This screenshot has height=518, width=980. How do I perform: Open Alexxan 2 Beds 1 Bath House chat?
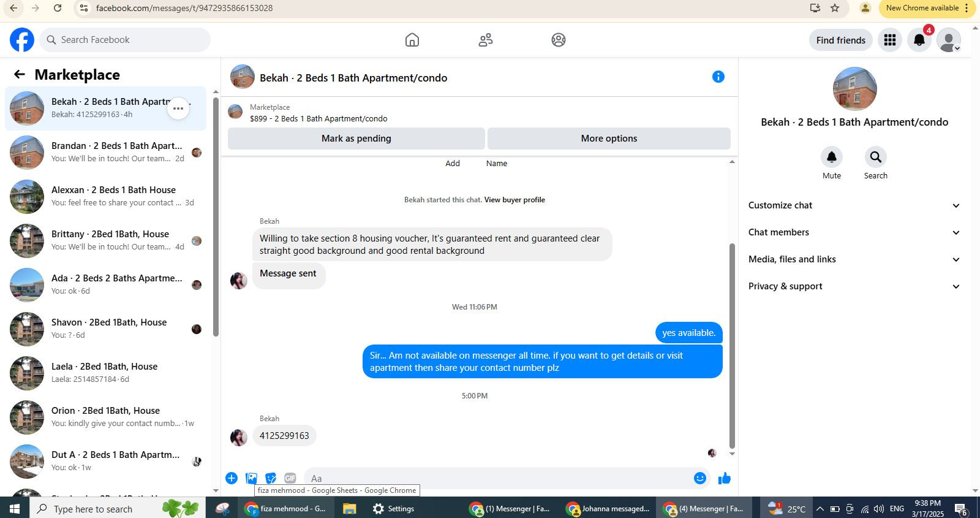pyautogui.click(x=105, y=196)
